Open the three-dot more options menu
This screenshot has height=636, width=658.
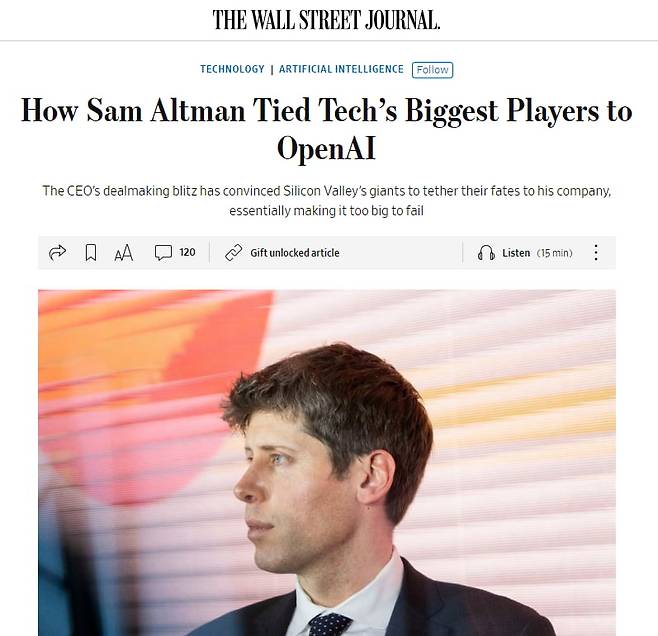point(596,253)
